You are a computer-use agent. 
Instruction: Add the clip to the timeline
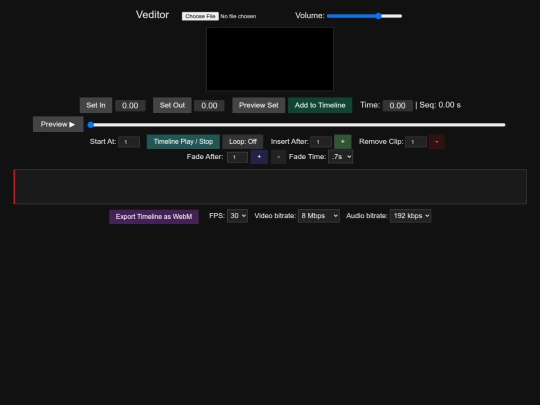coord(320,105)
